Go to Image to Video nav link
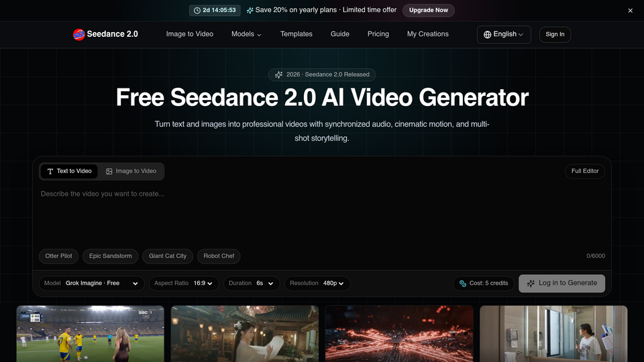The image size is (644, 362). [190, 34]
